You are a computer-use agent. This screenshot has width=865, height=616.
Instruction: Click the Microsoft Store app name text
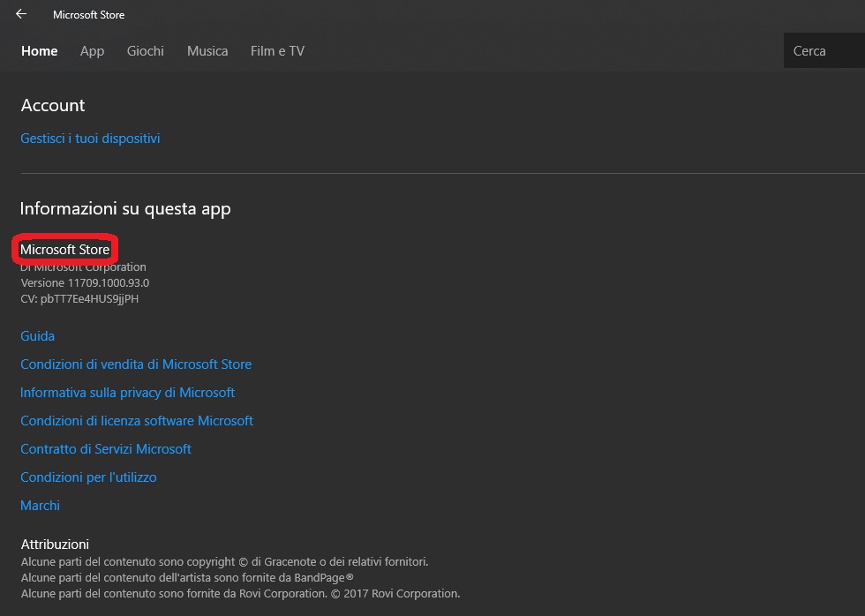65,249
